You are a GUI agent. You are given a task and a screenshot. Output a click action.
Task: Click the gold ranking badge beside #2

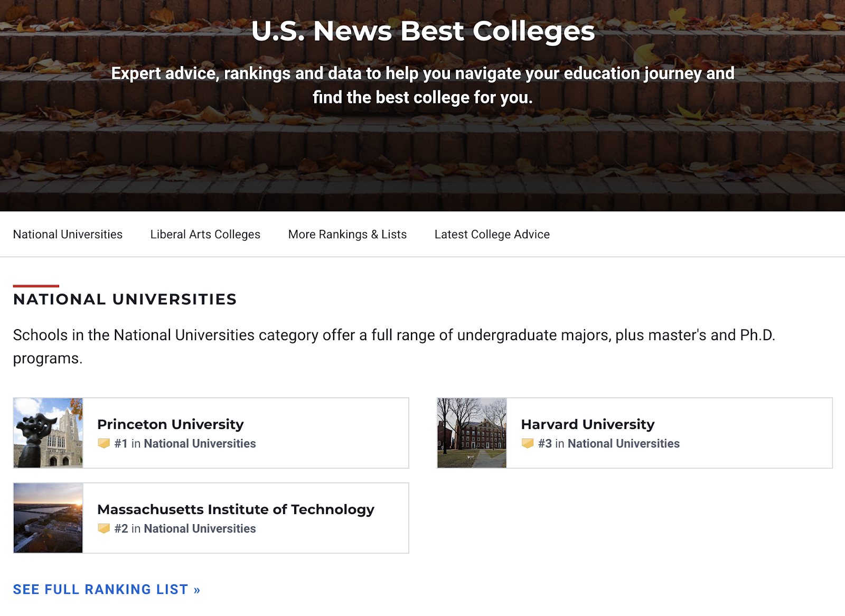tap(104, 528)
